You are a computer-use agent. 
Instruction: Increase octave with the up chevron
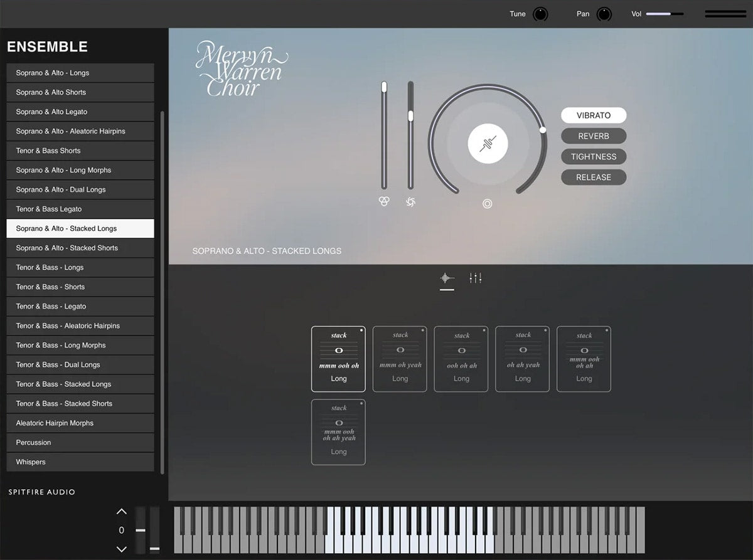click(x=122, y=512)
